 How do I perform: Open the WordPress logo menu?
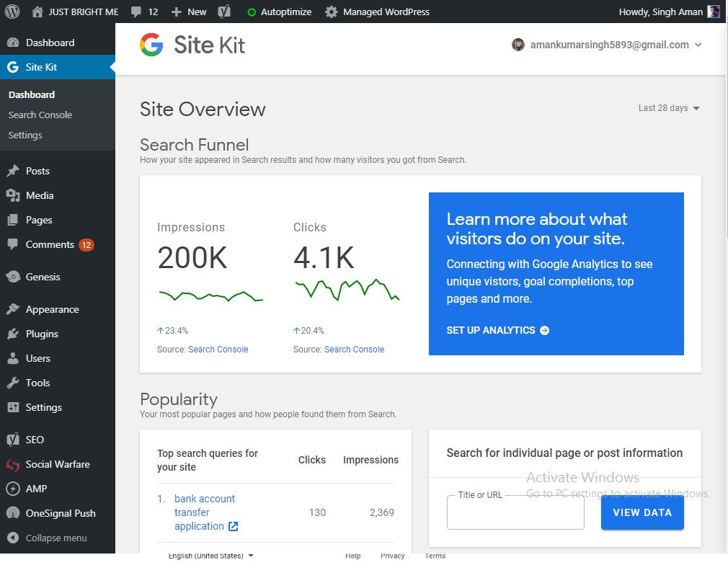[x=12, y=11]
